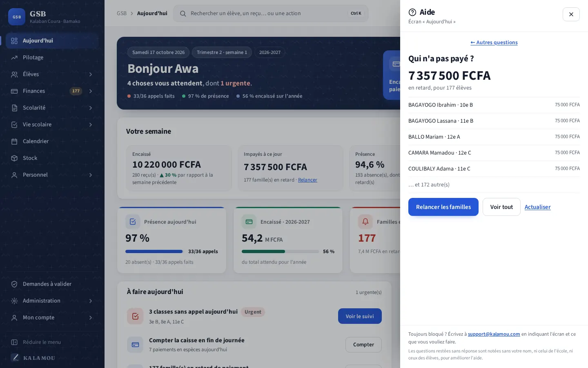Viewport: 588px width, 368px height.
Task: Click the support@kalamou.com email link
Action: [x=494, y=334]
